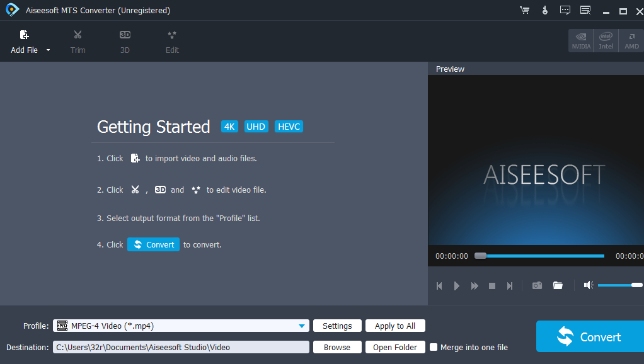The width and height of the screenshot is (644, 364).
Task: Click the Add File toolbar button
Action: coord(24,42)
